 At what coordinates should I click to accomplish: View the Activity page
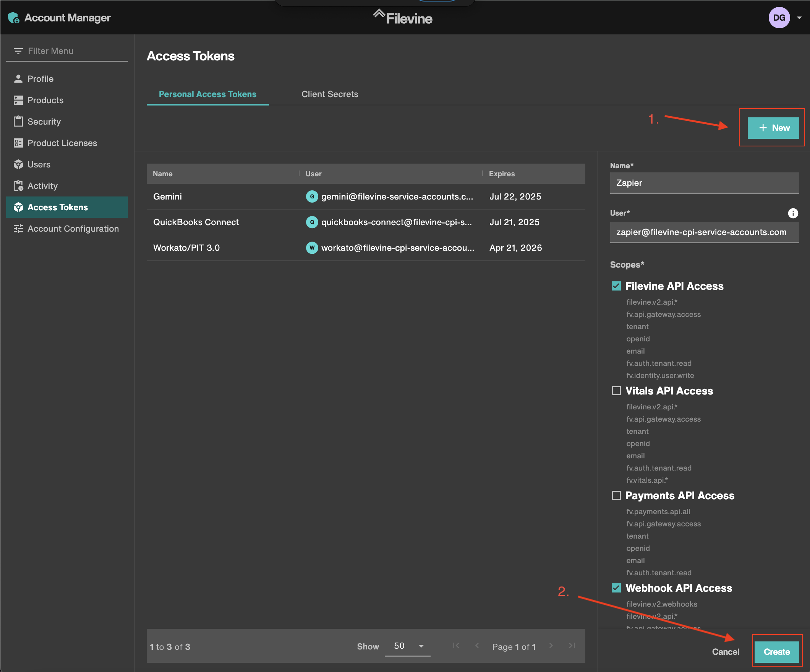coord(67,186)
